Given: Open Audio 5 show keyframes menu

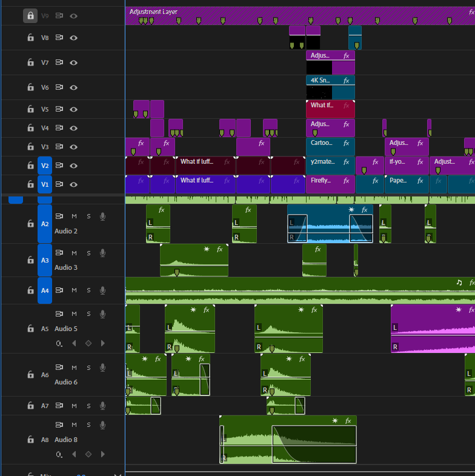Looking at the screenshot, I should tap(59, 343).
